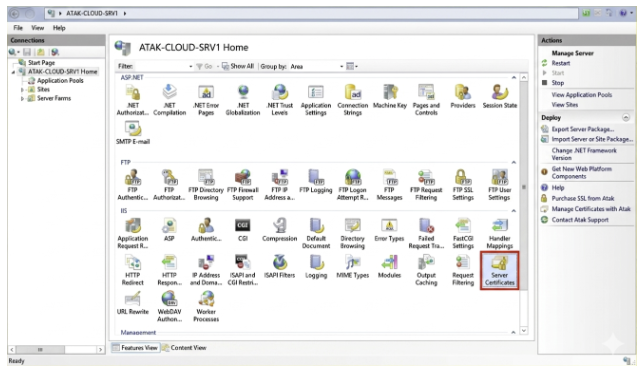Open Session State settings

[499, 97]
